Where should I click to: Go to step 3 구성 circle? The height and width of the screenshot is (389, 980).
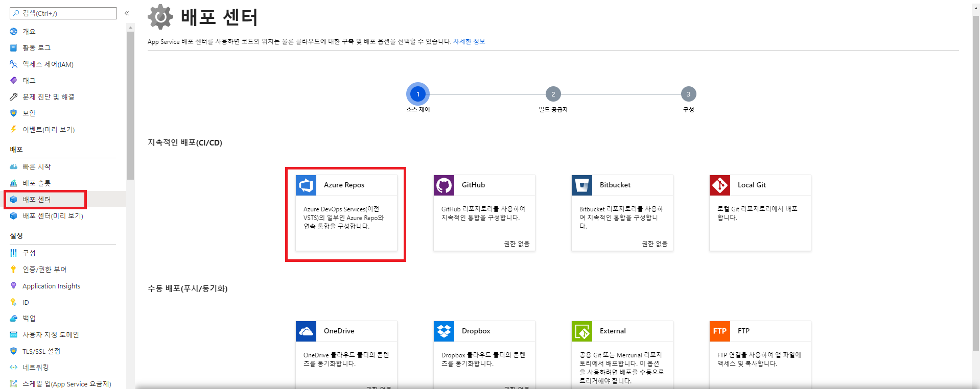click(x=688, y=94)
